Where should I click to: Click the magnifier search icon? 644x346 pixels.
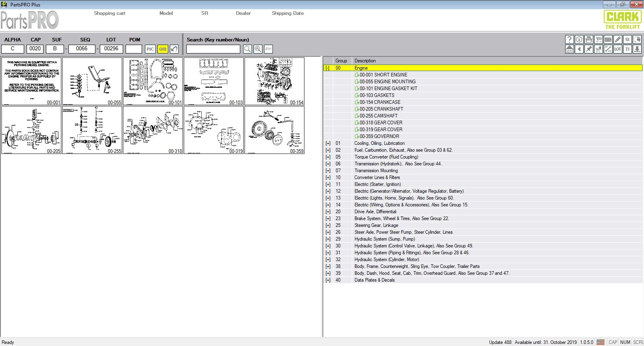point(248,49)
